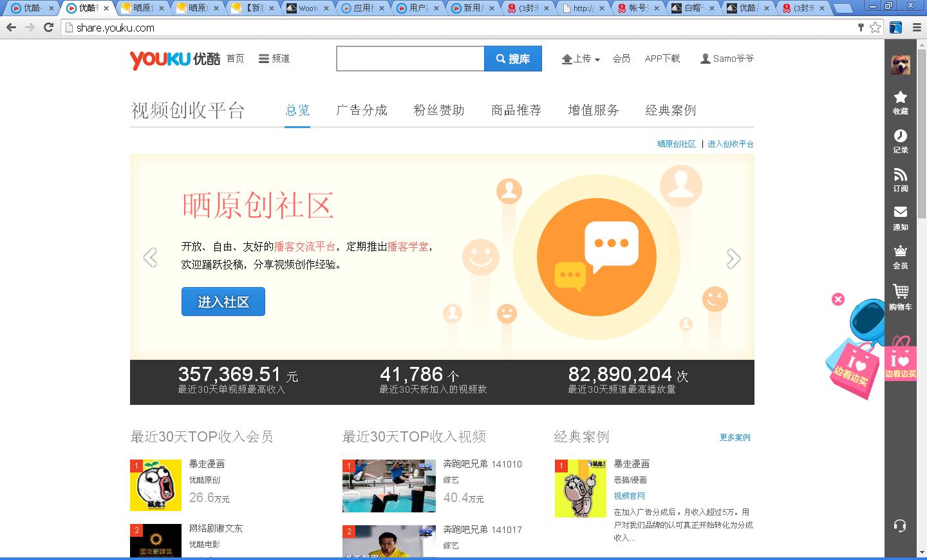
Task: Open the 订阅 subscription feed icon
Action: 900,180
